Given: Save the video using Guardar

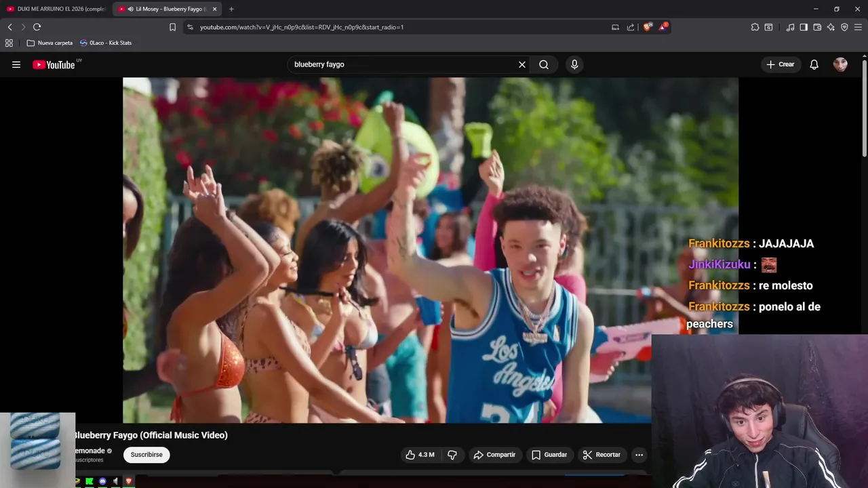Looking at the screenshot, I should pyautogui.click(x=549, y=455).
